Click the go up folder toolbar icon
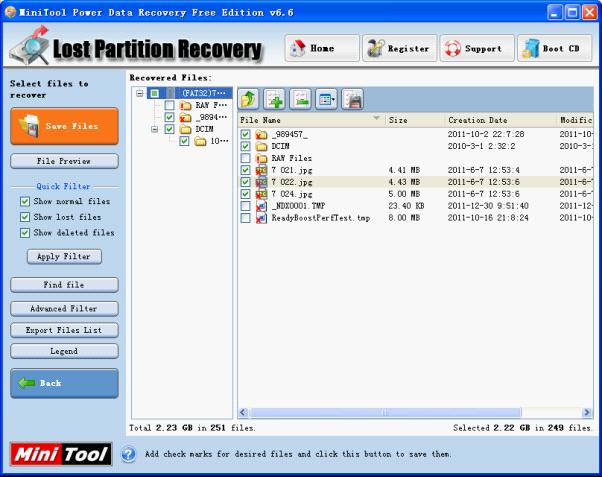 click(248, 99)
